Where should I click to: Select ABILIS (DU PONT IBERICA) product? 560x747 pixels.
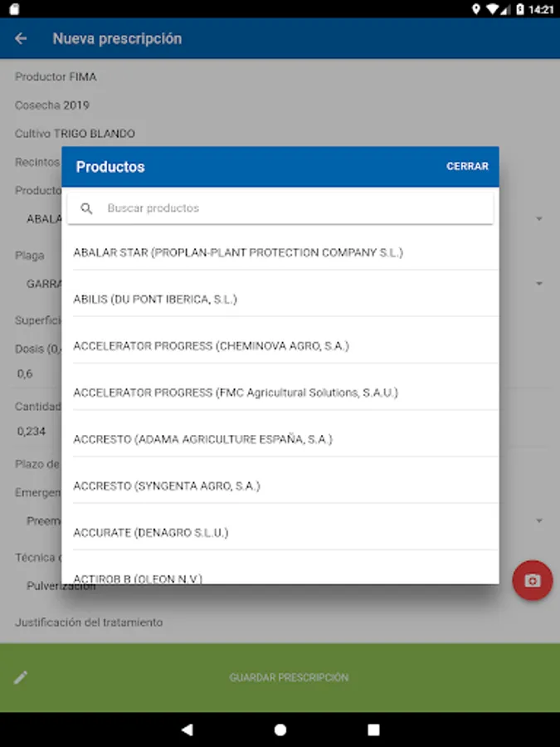point(285,299)
